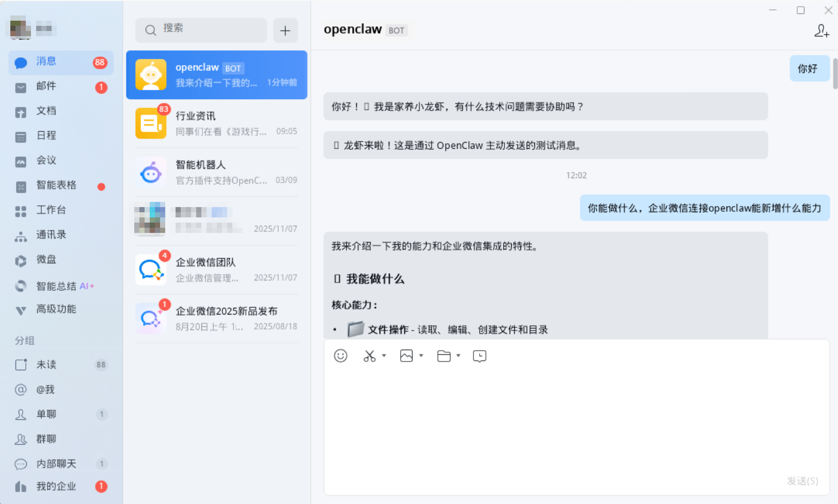Viewport: 838px width, 504px height.
Task: Expand the file options dropdown arrow
Action: [458, 355]
